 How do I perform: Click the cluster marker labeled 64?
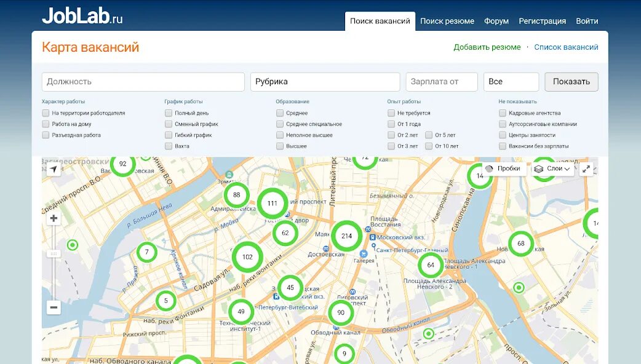(x=431, y=265)
